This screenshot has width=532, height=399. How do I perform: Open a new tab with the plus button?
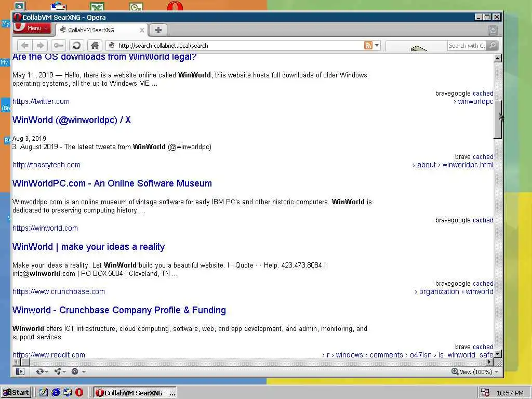[158, 30]
